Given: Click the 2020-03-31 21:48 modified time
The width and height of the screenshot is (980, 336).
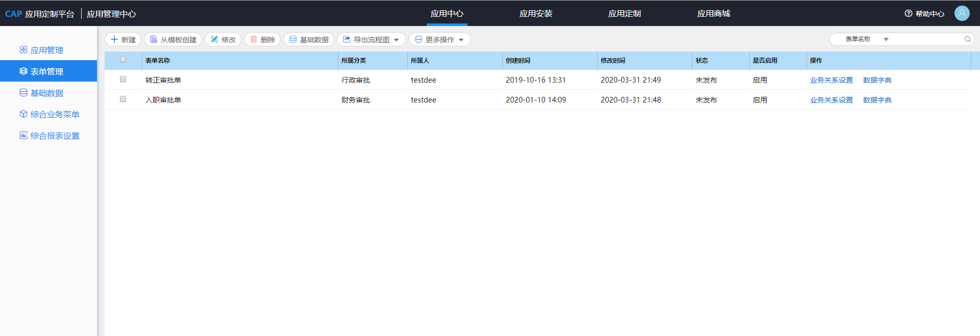Looking at the screenshot, I should click(631, 100).
